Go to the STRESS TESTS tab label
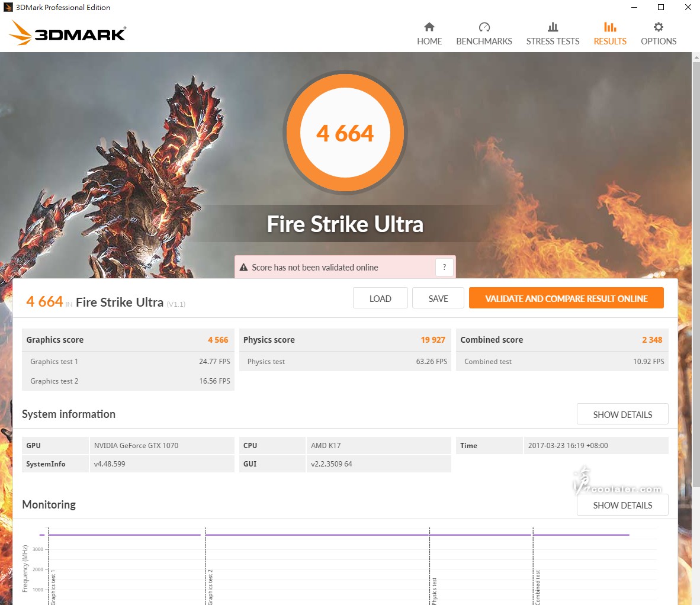The width and height of the screenshot is (700, 605). coord(553,41)
